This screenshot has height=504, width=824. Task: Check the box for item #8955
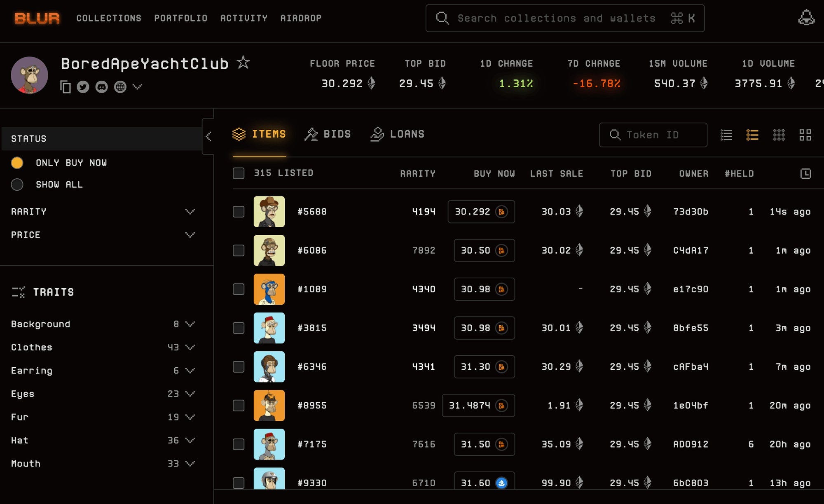239,406
